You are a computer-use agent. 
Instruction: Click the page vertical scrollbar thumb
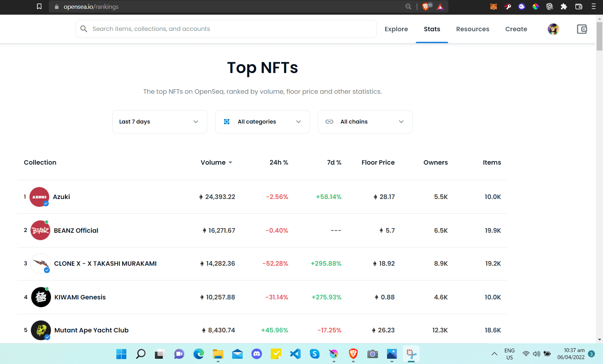click(599, 37)
